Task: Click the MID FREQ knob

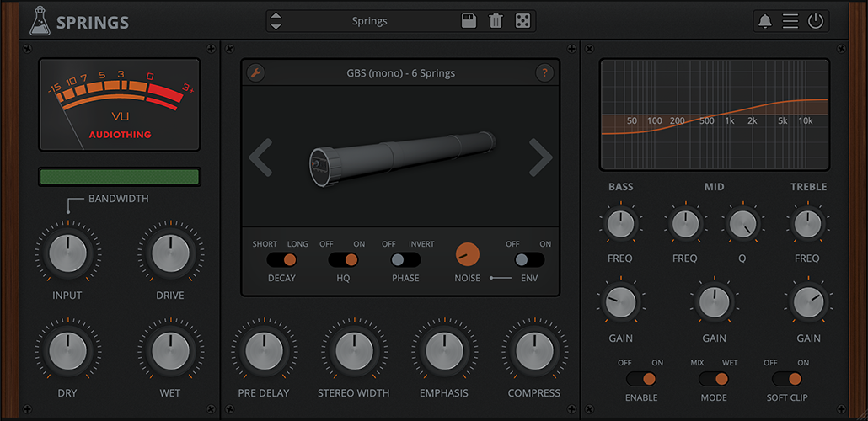Action: tap(685, 225)
